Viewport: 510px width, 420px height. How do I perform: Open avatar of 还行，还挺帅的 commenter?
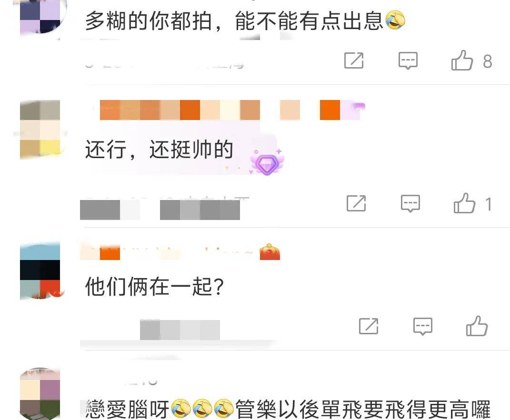click(x=40, y=130)
